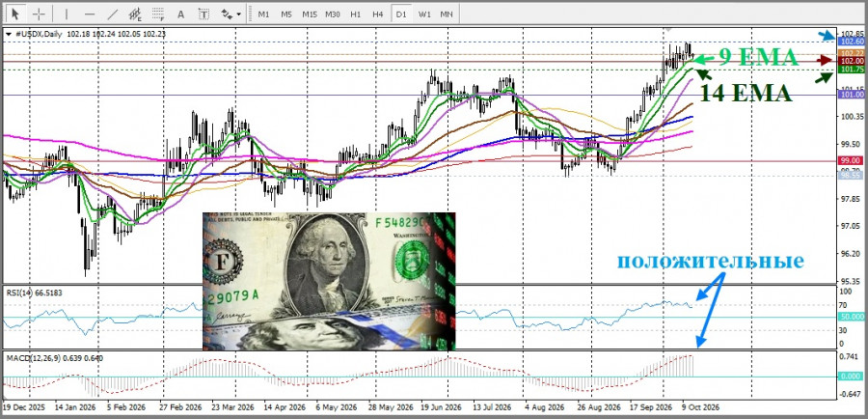Switch chart to M1 timeframe
The image size is (868, 419).
(263, 14)
